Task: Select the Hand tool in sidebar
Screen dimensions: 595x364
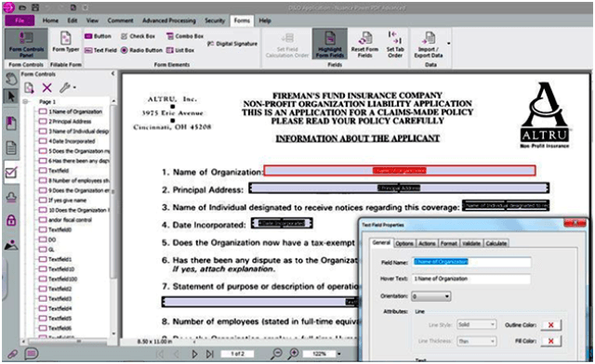Action: 11,79
